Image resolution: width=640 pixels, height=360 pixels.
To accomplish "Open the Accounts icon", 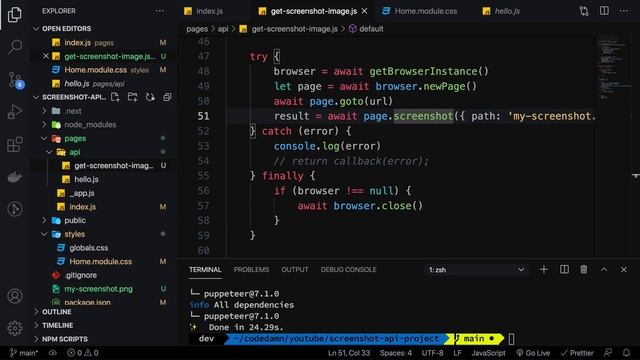I will [x=15, y=296].
